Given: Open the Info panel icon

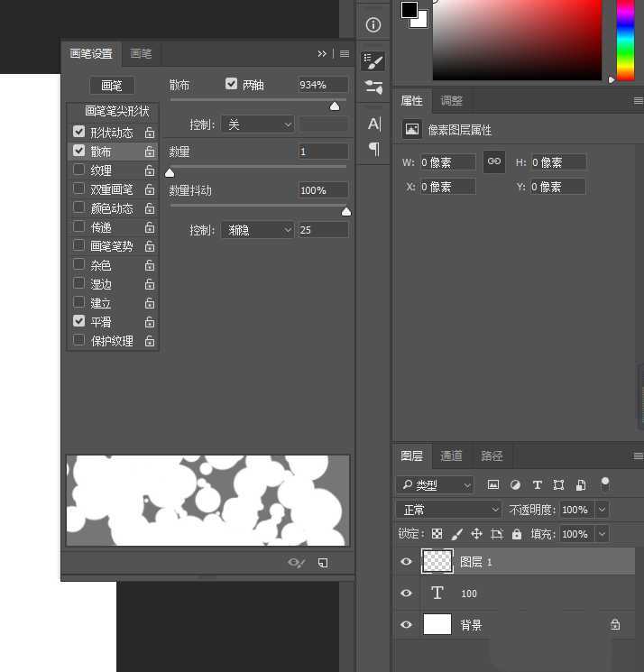Looking at the screenshot, I should click(373, 25).
